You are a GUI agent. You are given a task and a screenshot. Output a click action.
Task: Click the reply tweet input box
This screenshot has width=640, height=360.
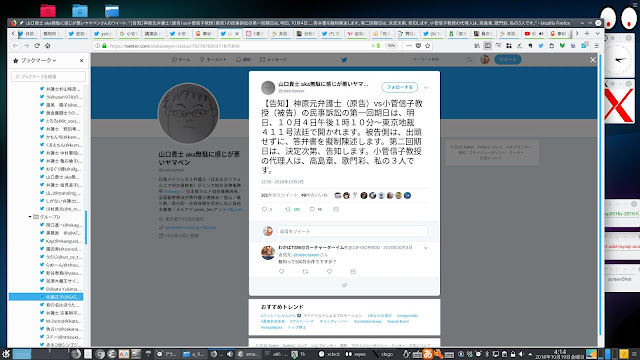point(352,231)
